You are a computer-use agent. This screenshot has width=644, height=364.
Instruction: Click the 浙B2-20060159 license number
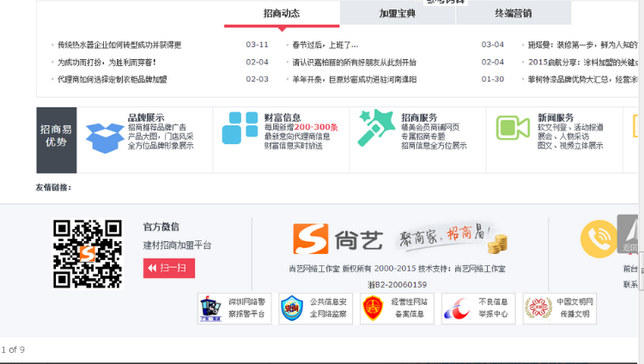point(398,285)
